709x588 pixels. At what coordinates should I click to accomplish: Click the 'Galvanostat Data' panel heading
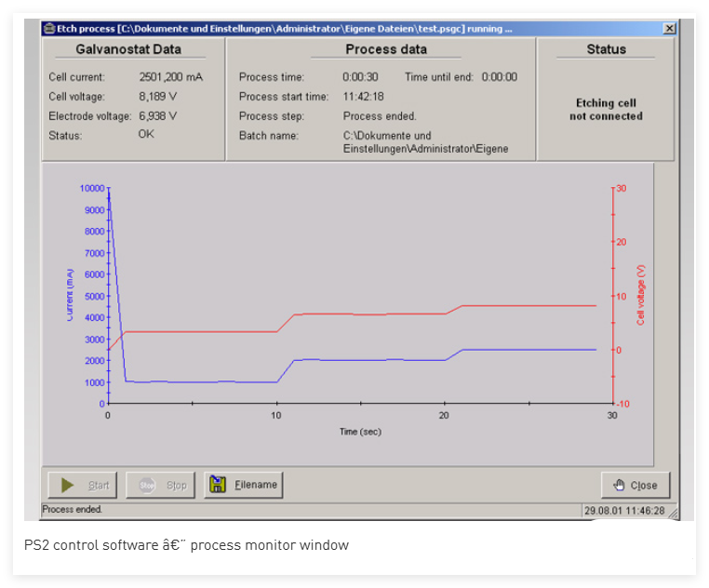point(127,49)
